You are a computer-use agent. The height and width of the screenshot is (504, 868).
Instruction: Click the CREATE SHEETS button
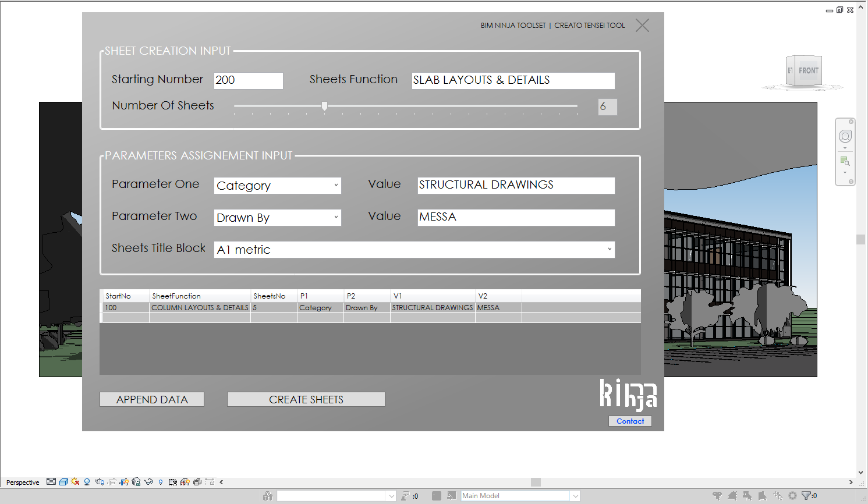tap(306, 399)
